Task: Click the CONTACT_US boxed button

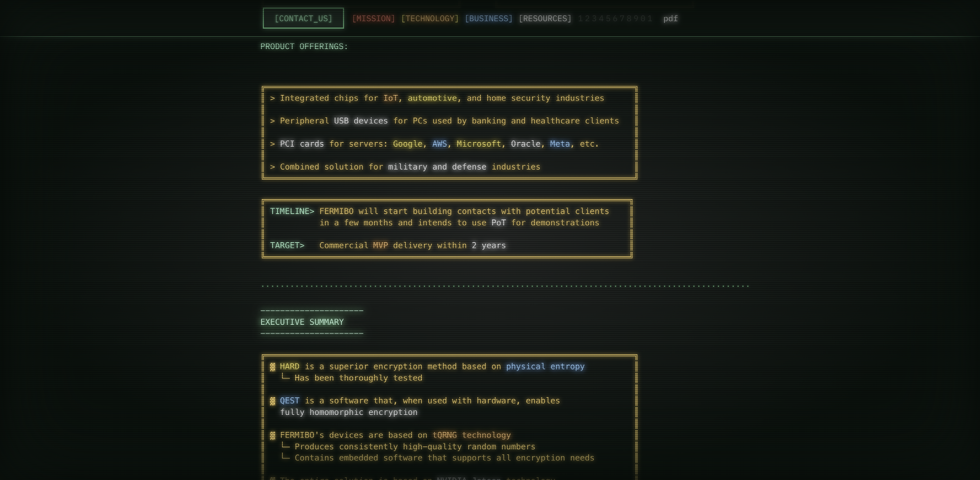Action: click(303, 18)
